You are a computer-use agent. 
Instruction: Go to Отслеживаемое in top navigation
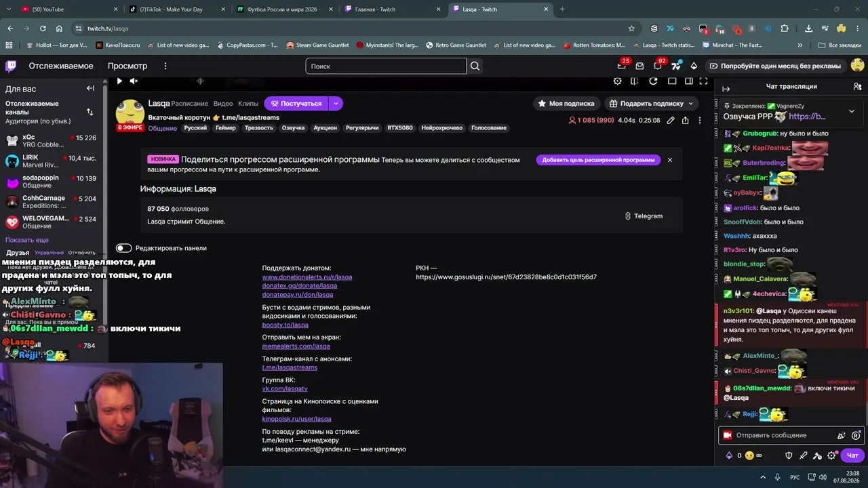coord(61,66)
